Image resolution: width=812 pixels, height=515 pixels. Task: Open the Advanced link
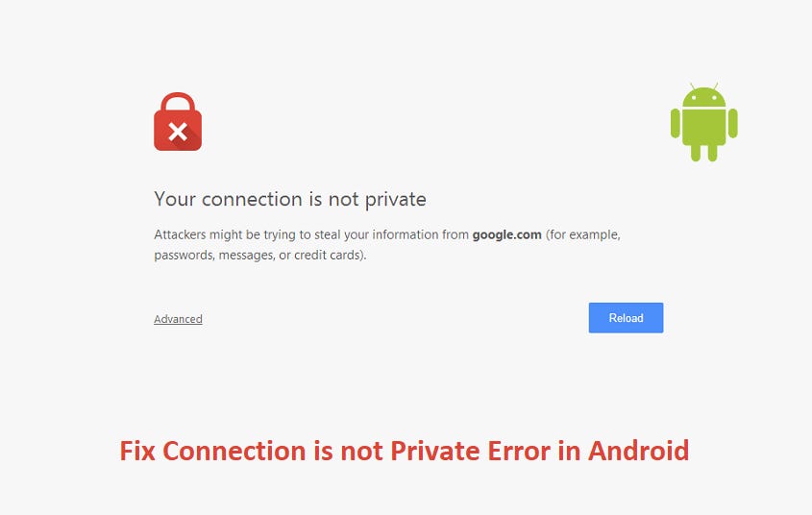click(178, 319)
